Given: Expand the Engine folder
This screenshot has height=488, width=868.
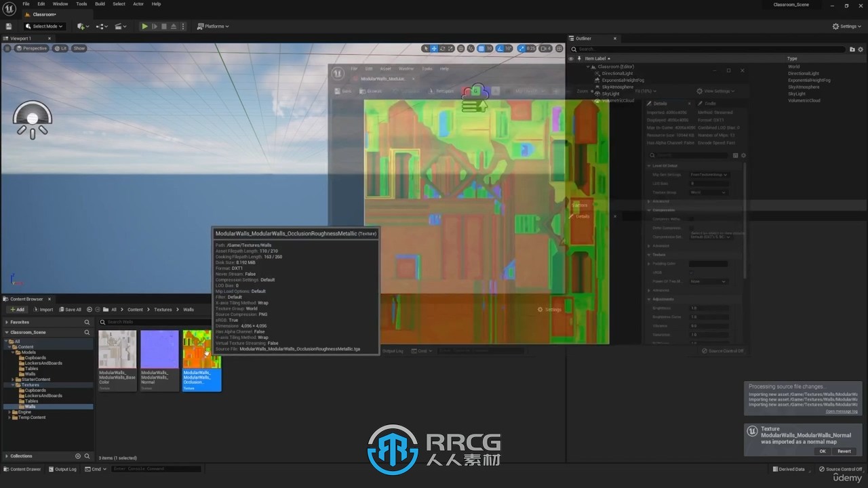Looking at the screenshot, I should click(9, 412).
